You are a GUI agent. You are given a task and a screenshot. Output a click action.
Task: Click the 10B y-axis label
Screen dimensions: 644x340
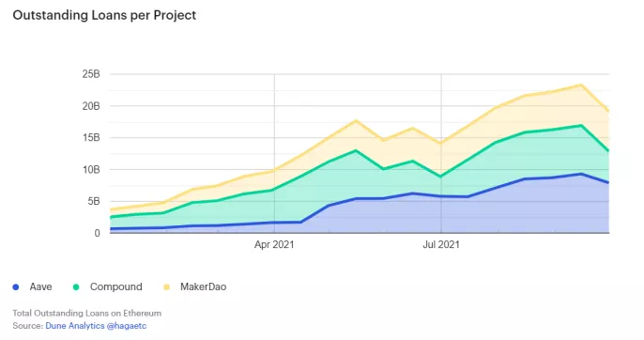pos(91,170)
